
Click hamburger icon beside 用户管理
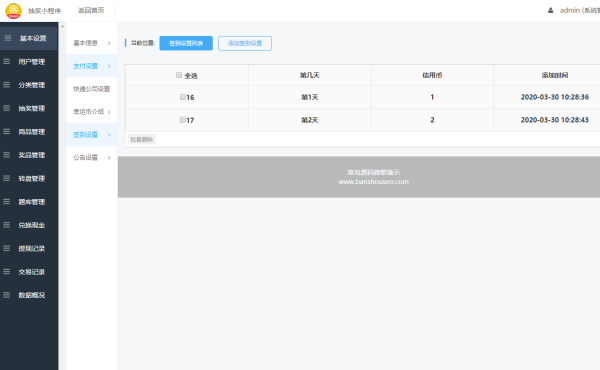click(x=7, y=61)
